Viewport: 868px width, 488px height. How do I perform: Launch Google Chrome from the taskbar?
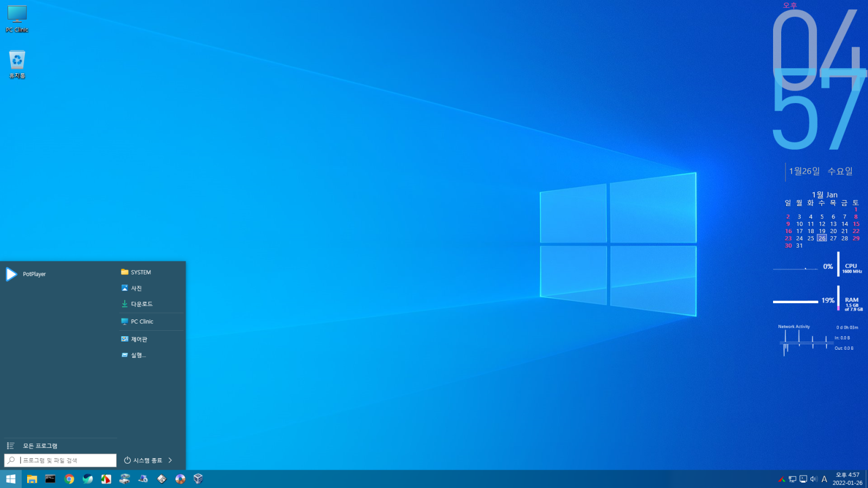(x=69, y=479)
